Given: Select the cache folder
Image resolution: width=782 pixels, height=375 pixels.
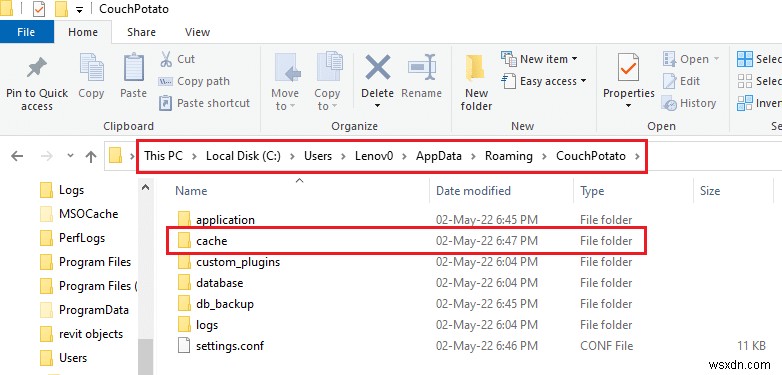Looking at the screenshot, I should 211,241.
